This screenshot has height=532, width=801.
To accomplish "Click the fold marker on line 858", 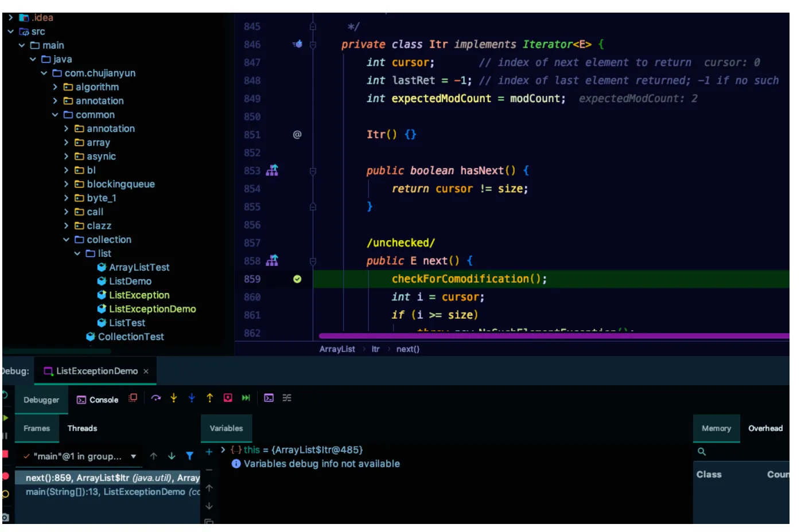I will point(313,261).
